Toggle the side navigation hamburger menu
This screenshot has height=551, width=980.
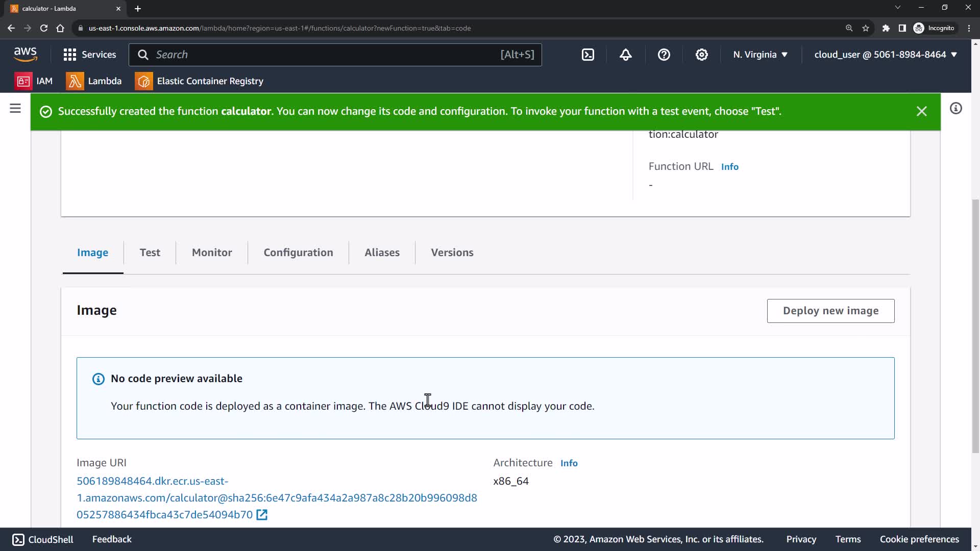coord(15,108)
